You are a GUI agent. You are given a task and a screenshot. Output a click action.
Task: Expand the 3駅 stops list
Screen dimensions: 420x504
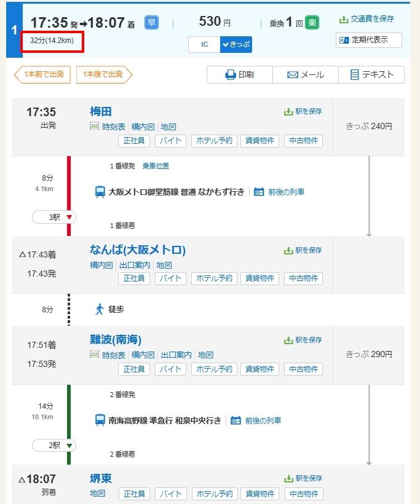[x=54, y=217]
